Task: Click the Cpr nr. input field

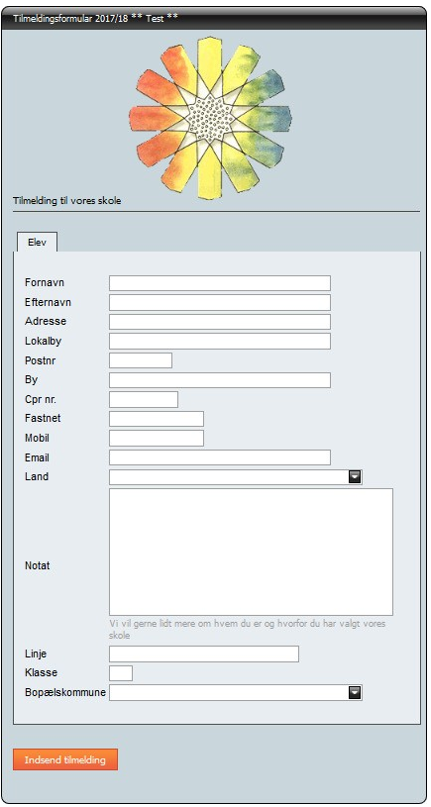Action: [x=144, y=399]
